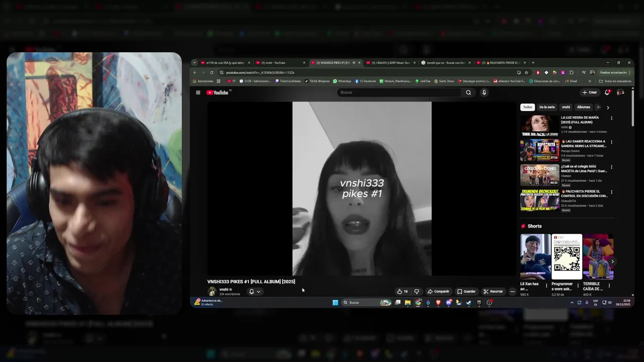
Task: Open the three-dot more actions button under video
Action: [x=512, y=292]
